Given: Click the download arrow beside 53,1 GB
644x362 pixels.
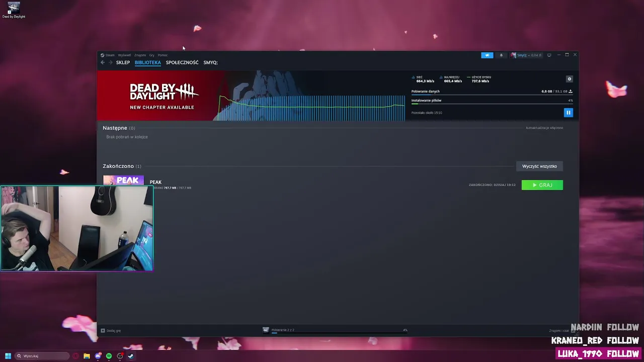Looking at the screenshot, I should (570, 92).
